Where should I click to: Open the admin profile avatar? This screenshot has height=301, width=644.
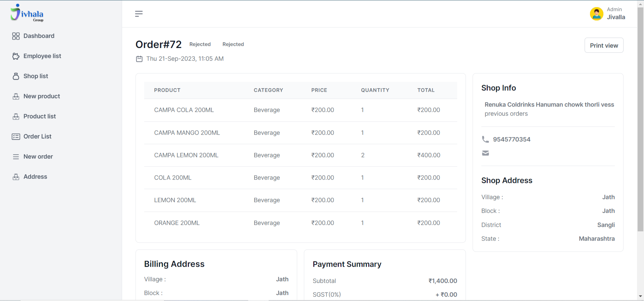click(596, 14)
